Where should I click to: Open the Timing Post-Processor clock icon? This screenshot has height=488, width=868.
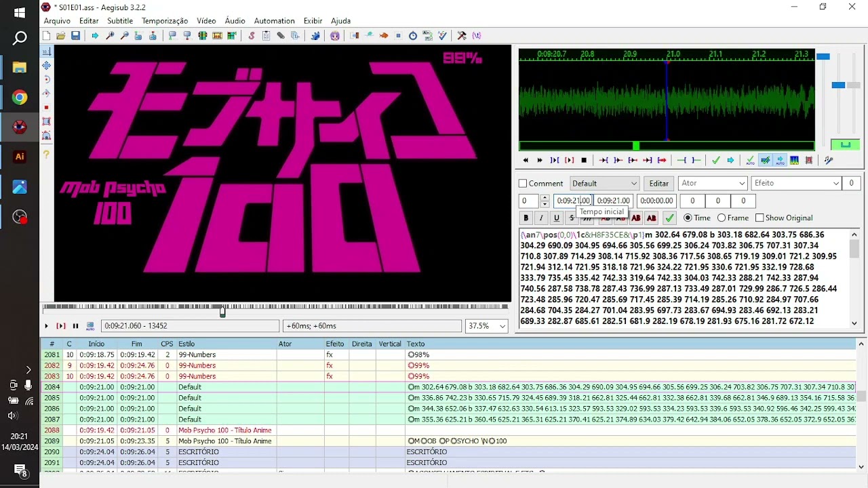point(413,35)
